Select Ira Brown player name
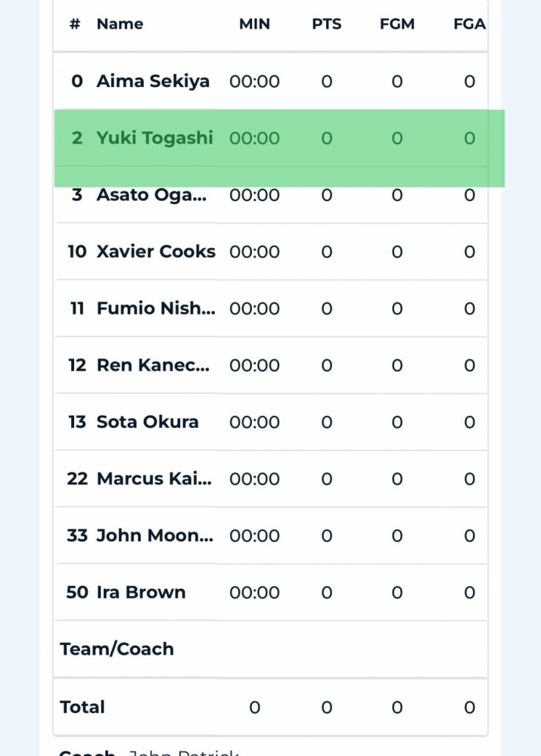 pyautogui.click(x=141, y=592)
